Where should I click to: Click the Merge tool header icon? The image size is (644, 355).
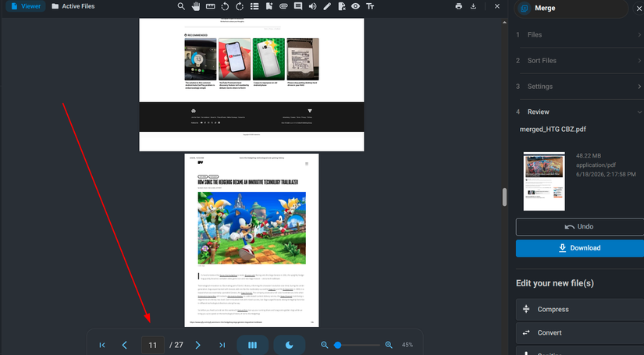pyautogui.click(x=524, y=9)
